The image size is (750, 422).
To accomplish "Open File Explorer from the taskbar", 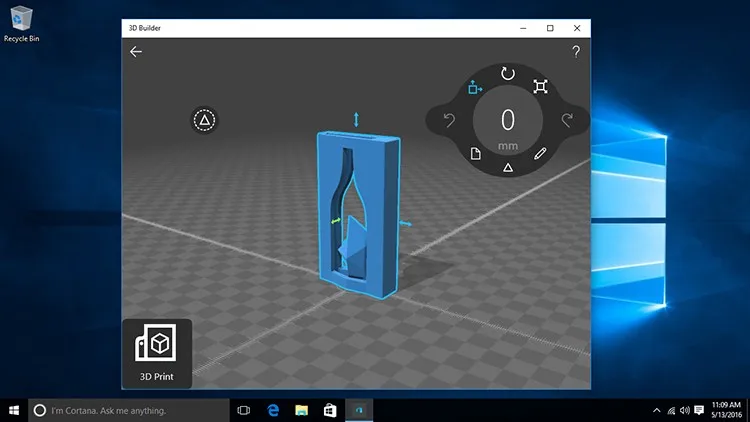I will pyautogui.click(x=302, y=411).
